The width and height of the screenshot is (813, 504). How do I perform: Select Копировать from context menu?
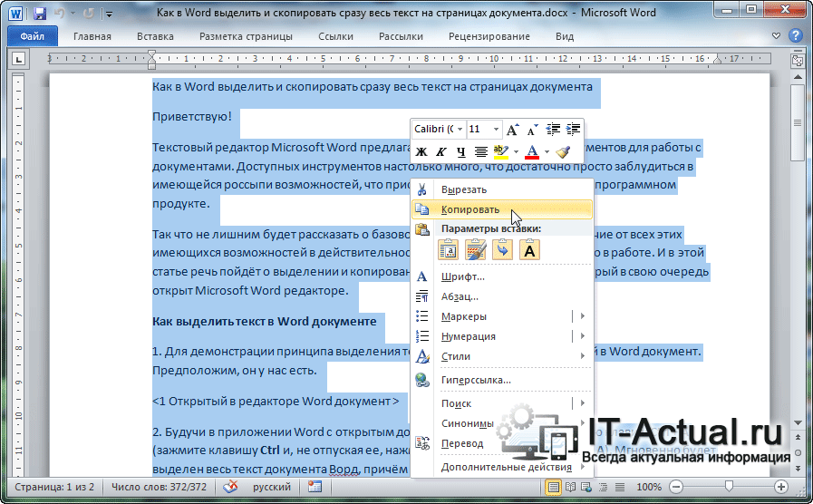click(x=502, y=209)
